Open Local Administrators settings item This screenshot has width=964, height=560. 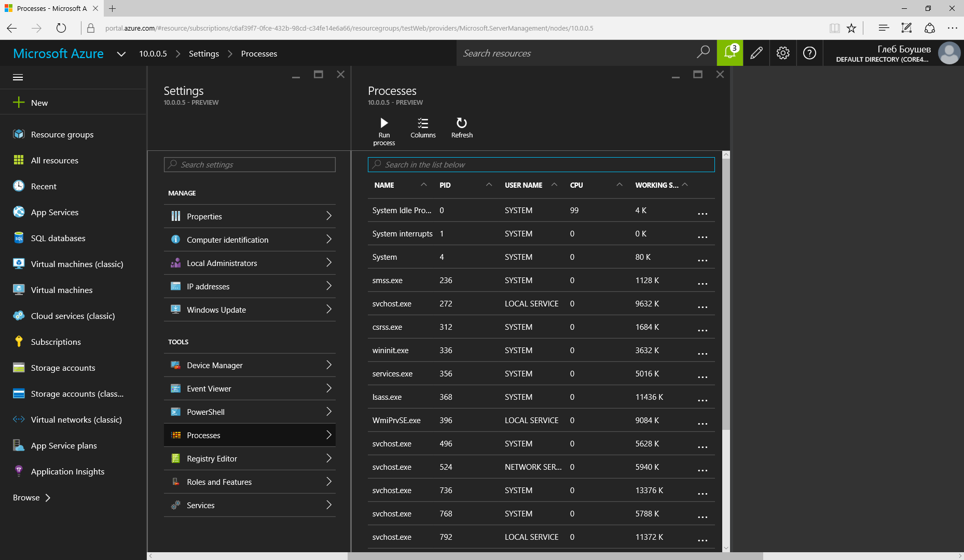(x=250, y=263)
